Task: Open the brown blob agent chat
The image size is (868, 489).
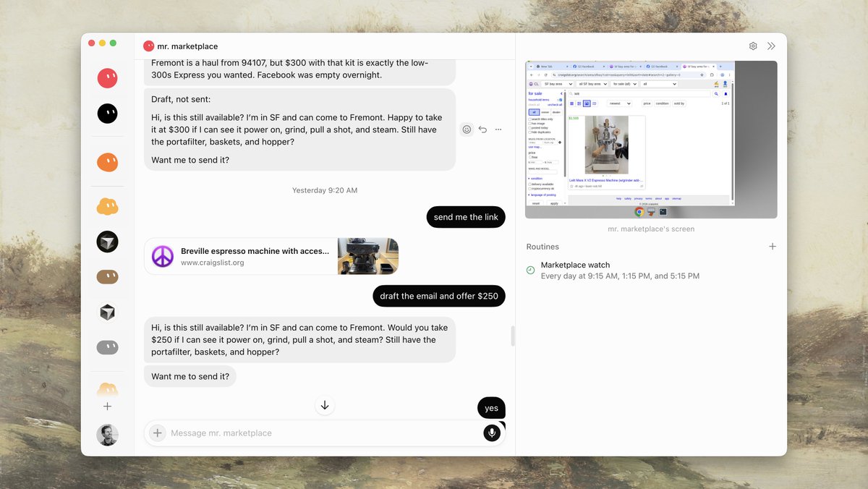Action: pos(108,276)
